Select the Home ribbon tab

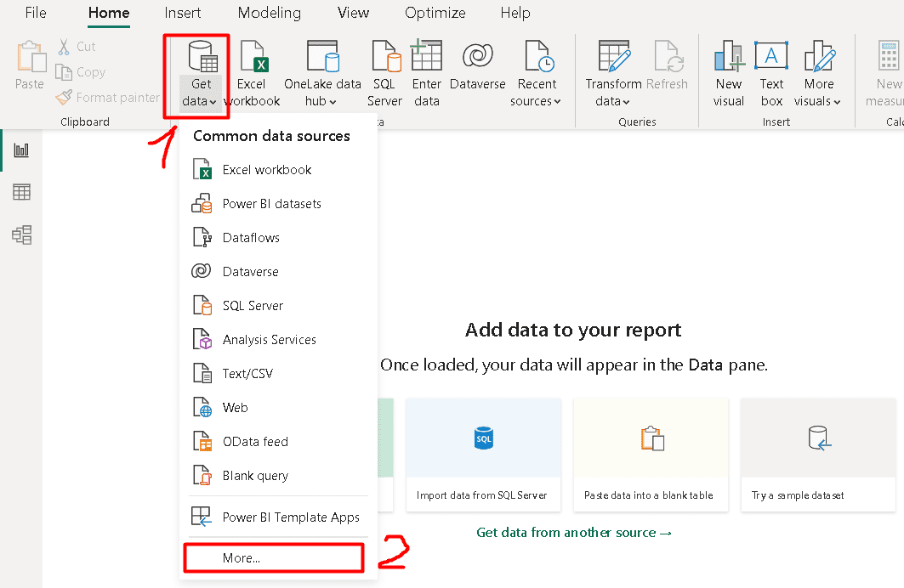click(x=109, y=13)
